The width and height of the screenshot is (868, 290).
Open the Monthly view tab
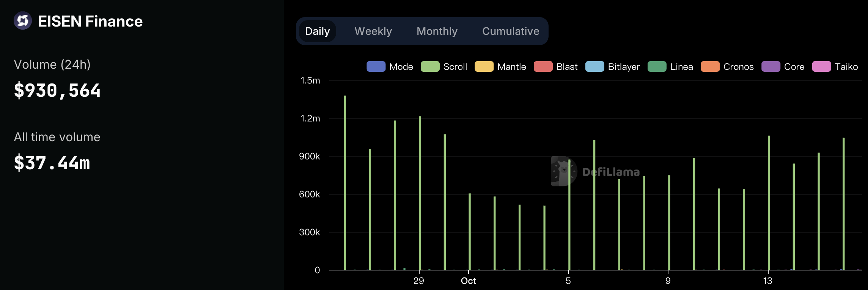click(437, 31)
